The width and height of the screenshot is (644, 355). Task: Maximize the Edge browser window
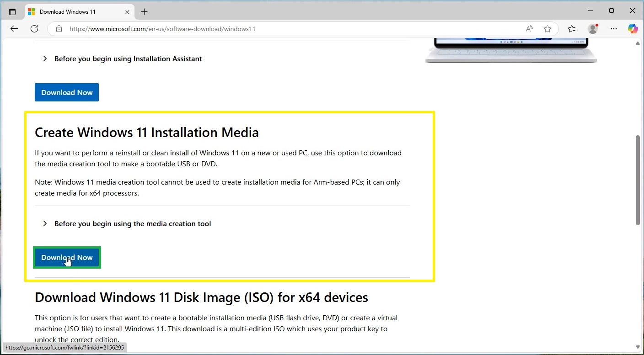(612, 11)
